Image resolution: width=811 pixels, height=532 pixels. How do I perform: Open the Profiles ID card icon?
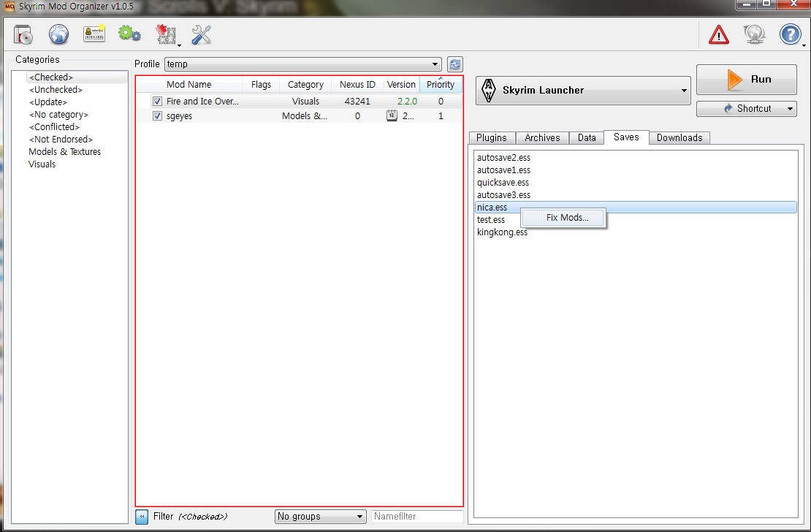click(94, 34)
